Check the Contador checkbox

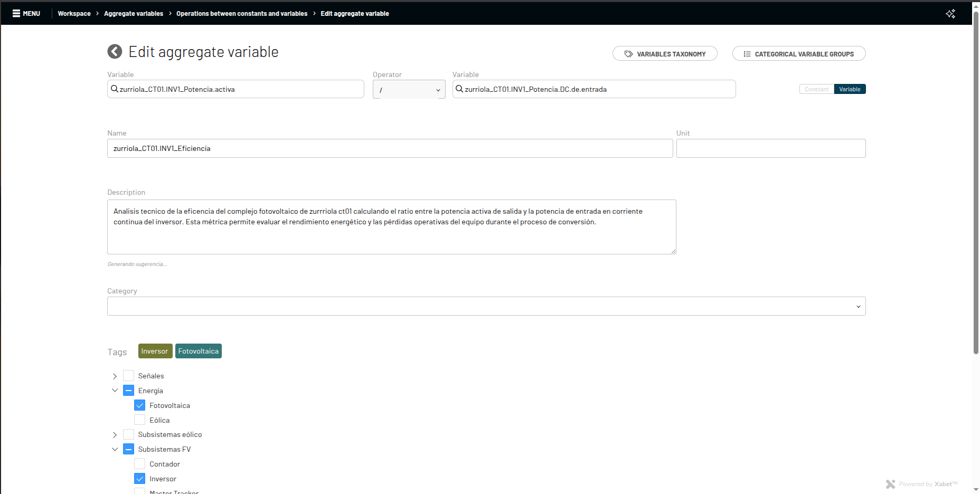click(139, 464)
